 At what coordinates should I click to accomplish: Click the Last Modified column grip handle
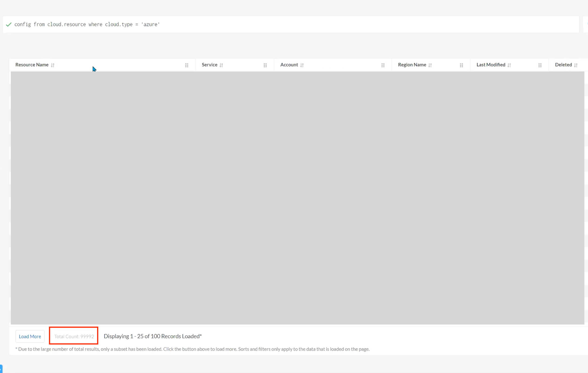pos(540,65)
